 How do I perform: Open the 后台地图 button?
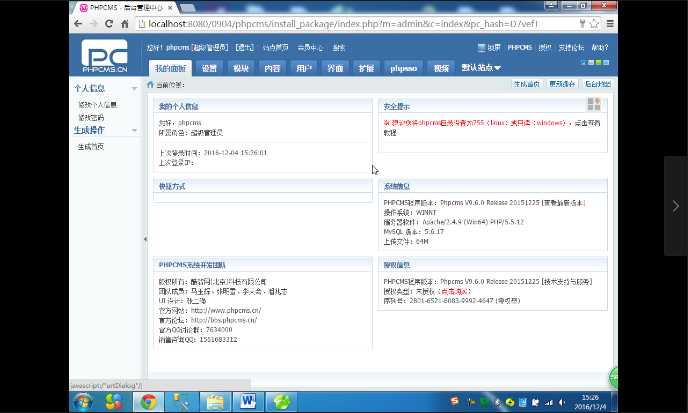pyautogui.click(x=598, y=84)
